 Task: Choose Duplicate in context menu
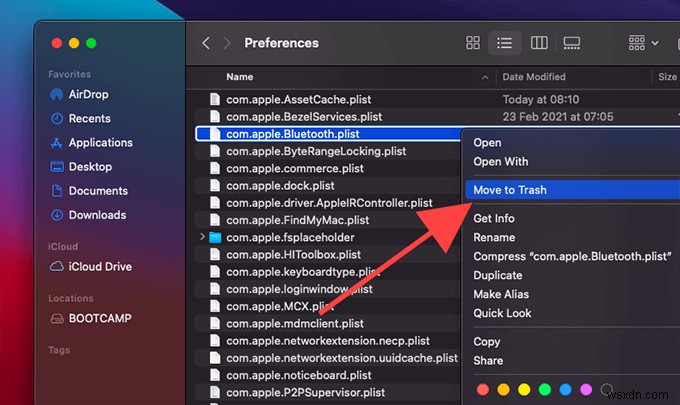pyautogui.click(x=497, y=275)
